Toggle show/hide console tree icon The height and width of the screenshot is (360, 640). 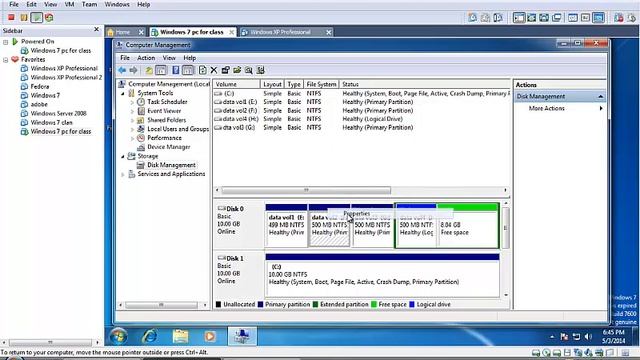pyautogui.click(x=161, y=70)
